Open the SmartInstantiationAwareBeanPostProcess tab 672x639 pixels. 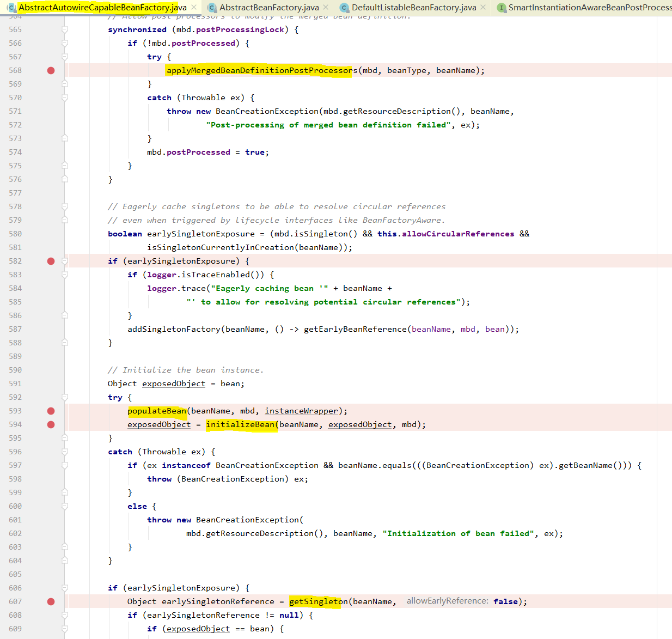pyautogui.click(x=590, y=8)
